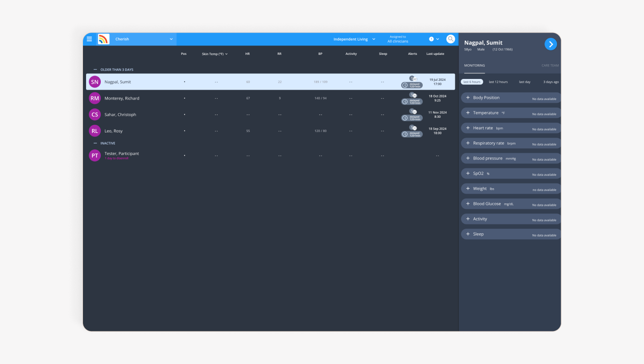
Task: Open the search magnifier
Action: pos(451,39)
